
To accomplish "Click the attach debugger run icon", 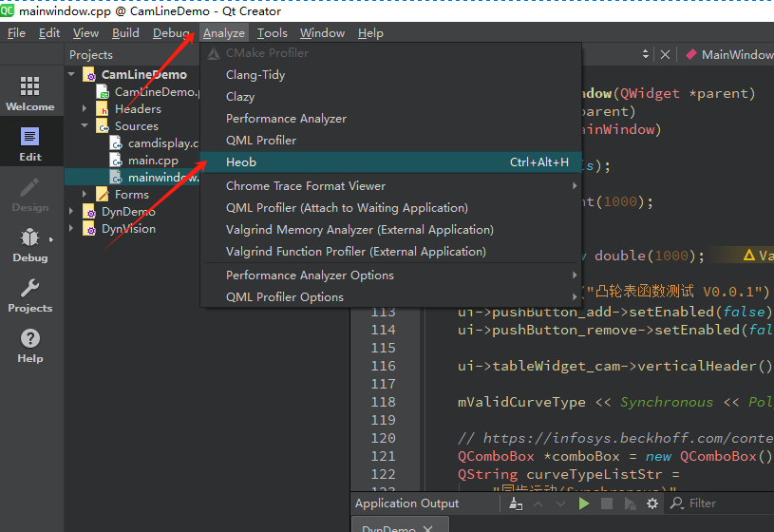I will pyautogui.click(x=630, y=503).
